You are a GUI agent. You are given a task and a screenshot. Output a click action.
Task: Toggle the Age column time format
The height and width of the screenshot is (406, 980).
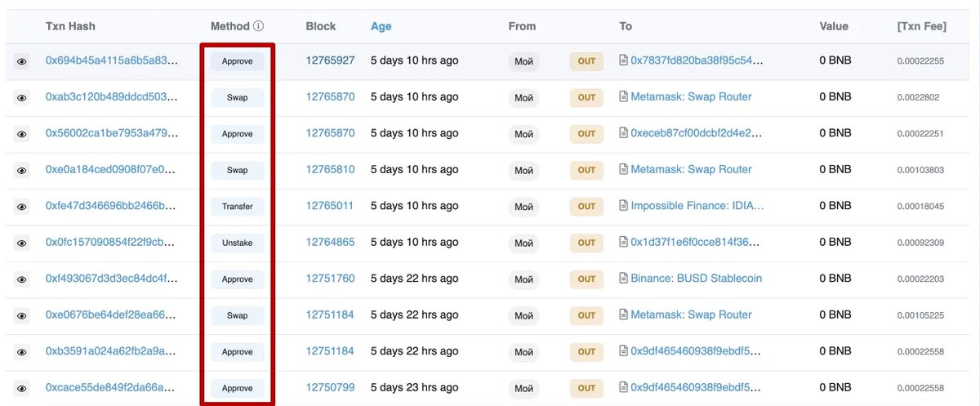click(x=381, y=26)
